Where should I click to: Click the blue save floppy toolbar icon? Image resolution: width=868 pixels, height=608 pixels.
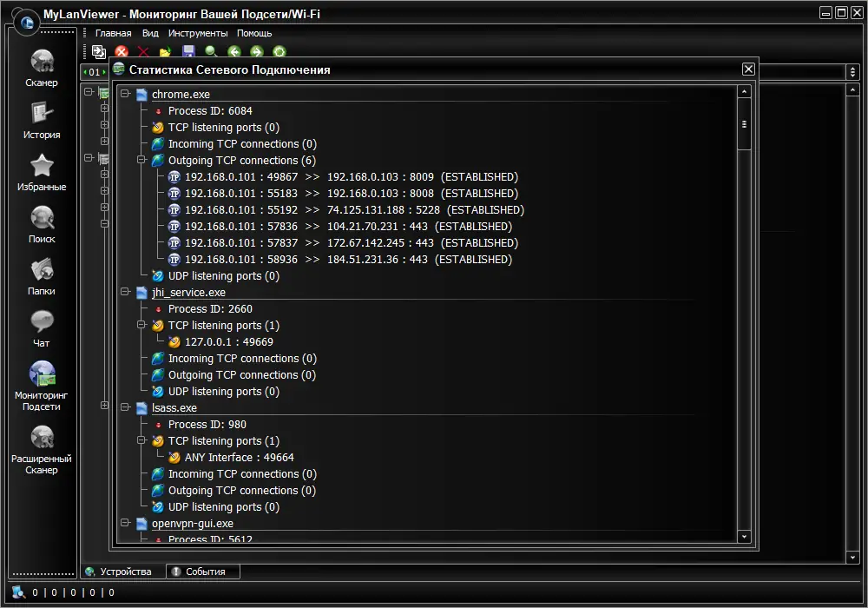tap(188, 51)
